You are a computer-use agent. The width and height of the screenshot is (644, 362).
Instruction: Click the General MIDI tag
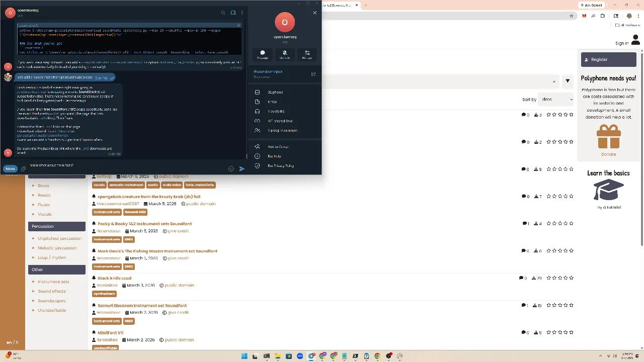pos(135,212)
